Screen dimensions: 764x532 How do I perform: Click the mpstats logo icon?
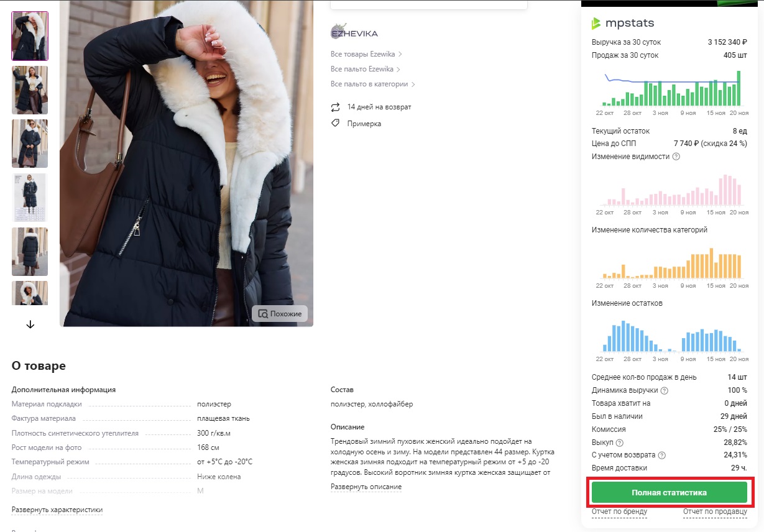(596, 24)
